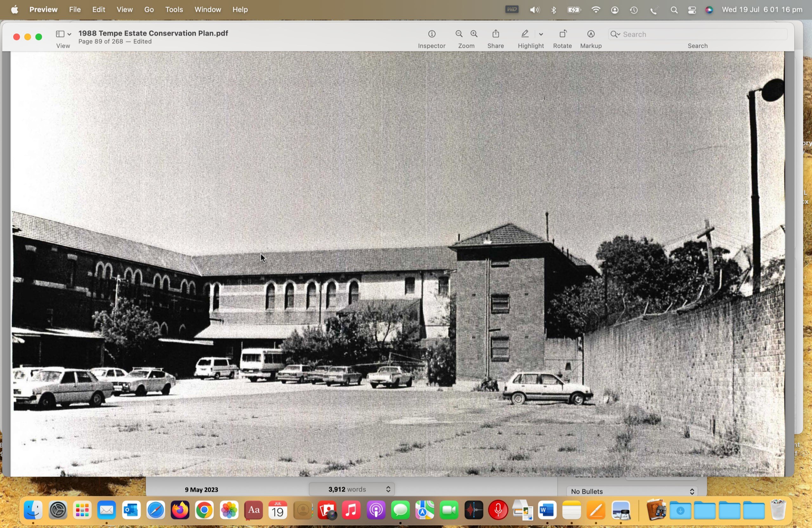Click the PDF document title text
This screenshot has width=812, height=528.
[x=153, y=33]
